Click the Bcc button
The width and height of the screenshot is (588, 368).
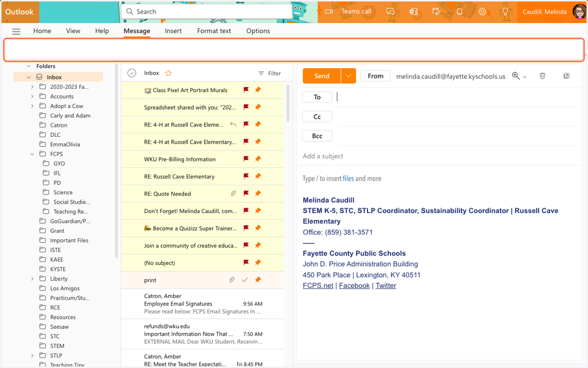(317, 136)
